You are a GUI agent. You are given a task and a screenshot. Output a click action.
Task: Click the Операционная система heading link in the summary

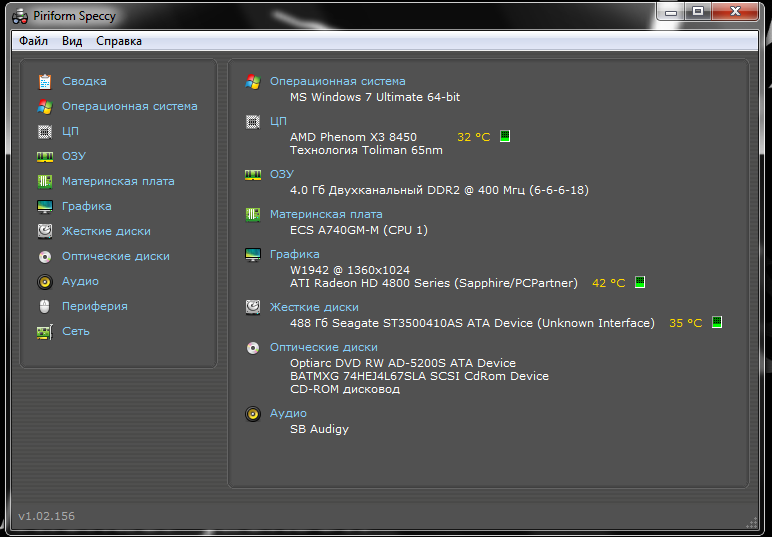pos(338,82)
